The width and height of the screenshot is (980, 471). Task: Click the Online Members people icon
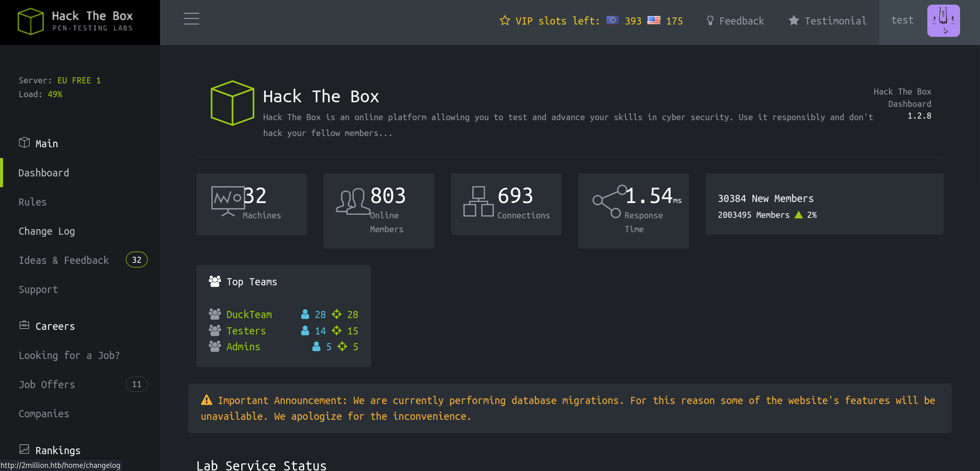pos(353,201)
